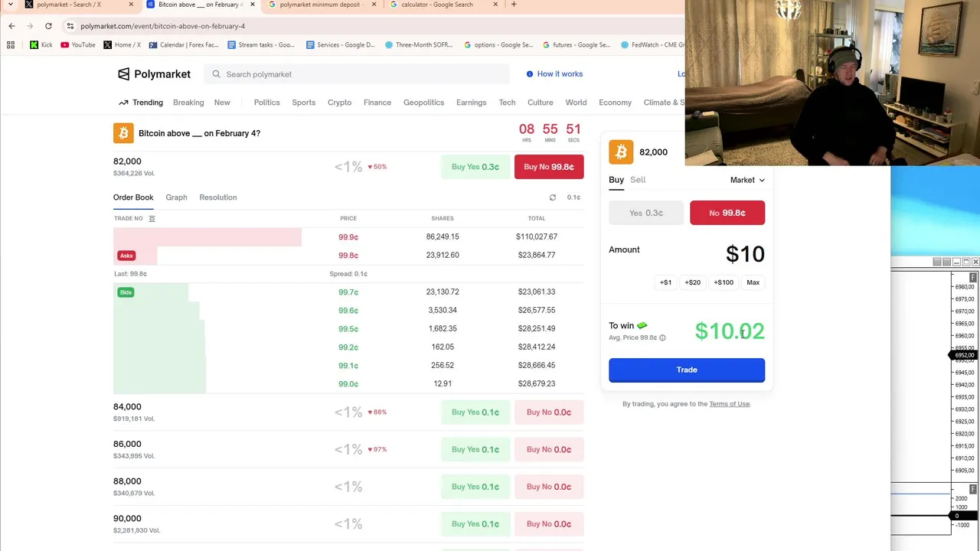Open the Crypto category

click(339, 103)
